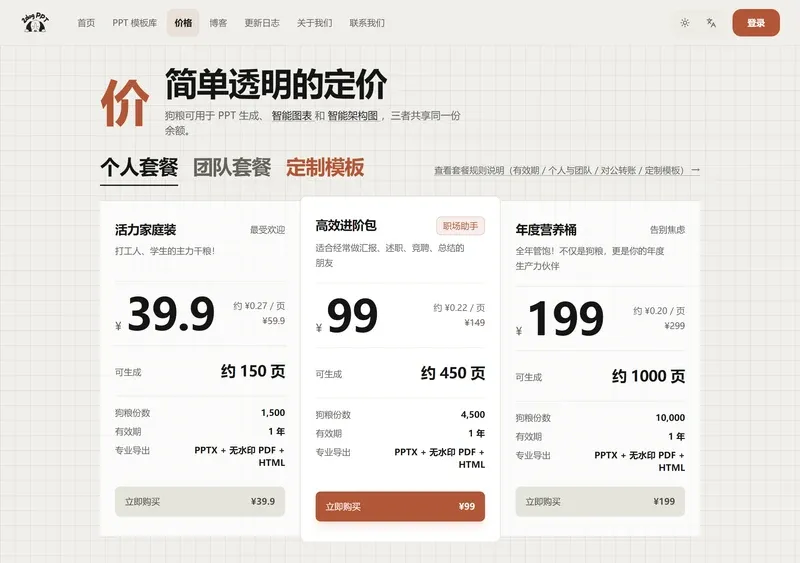Follow the 智能架构图 link
This screenshot has width=800, height=563.
tap(353, 116)
